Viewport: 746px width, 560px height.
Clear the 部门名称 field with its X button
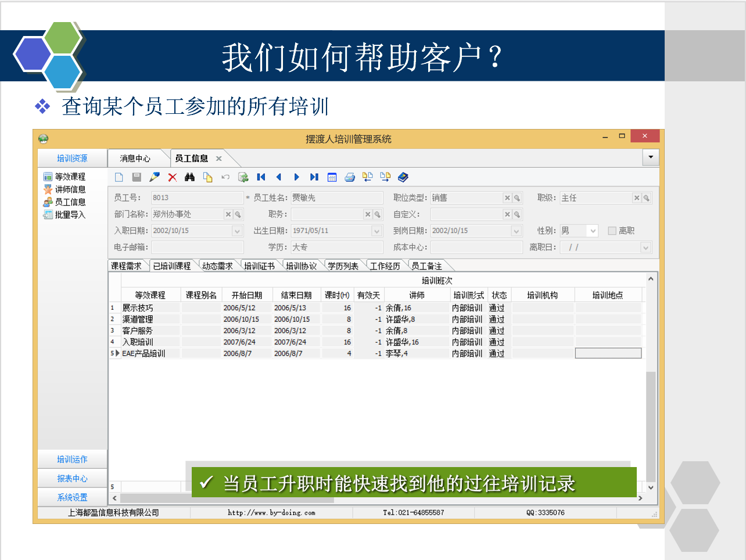pyautogui.click(x=228, y=214)
